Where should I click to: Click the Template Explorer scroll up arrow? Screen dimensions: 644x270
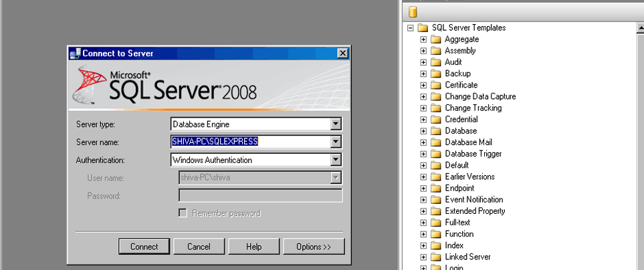pyautogui.click(x=640, y=28)
